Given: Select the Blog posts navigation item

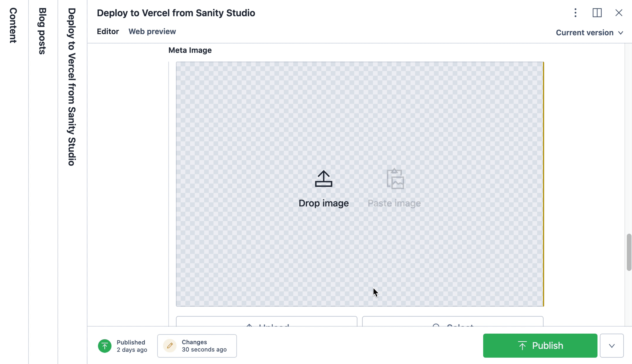Looking at the screenshot, I should point(42,31).
